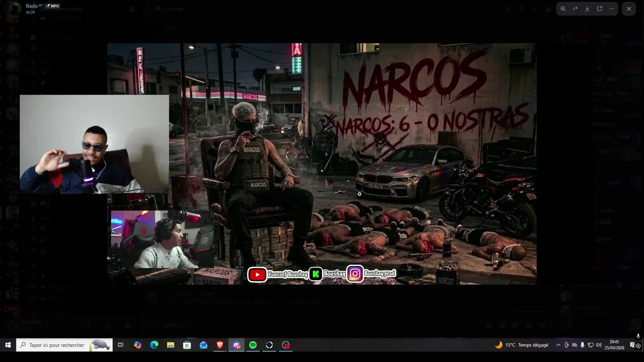Open the recording app with red dot

(286, 345)
